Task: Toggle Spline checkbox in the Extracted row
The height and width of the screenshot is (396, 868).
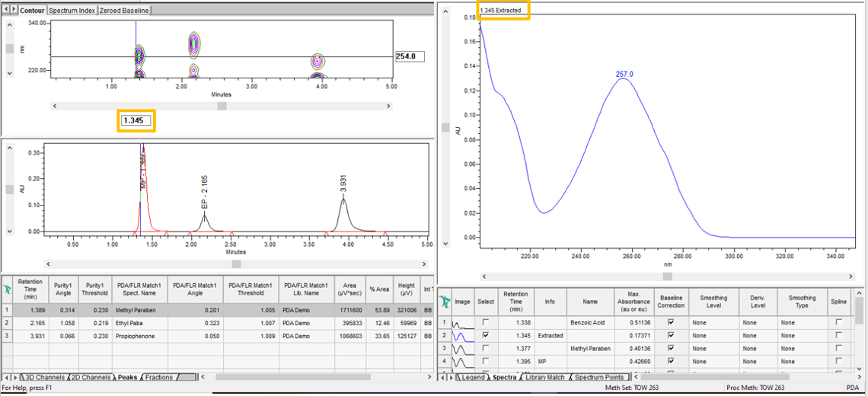Action: (x=839, y=335)
